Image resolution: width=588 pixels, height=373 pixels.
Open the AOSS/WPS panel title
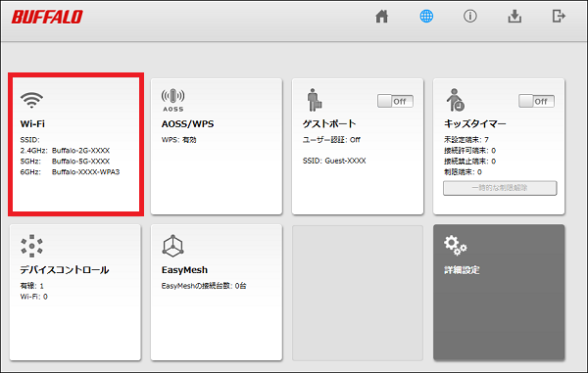(x=187, y=124)
